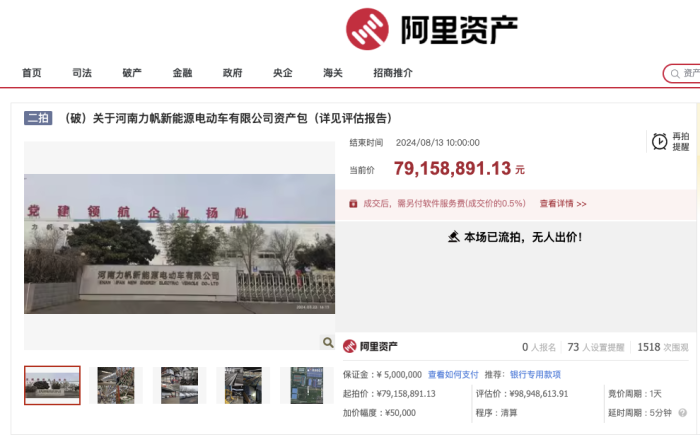
Task: Click the 阿里资产 logo at page top
Action: [432, 29]
